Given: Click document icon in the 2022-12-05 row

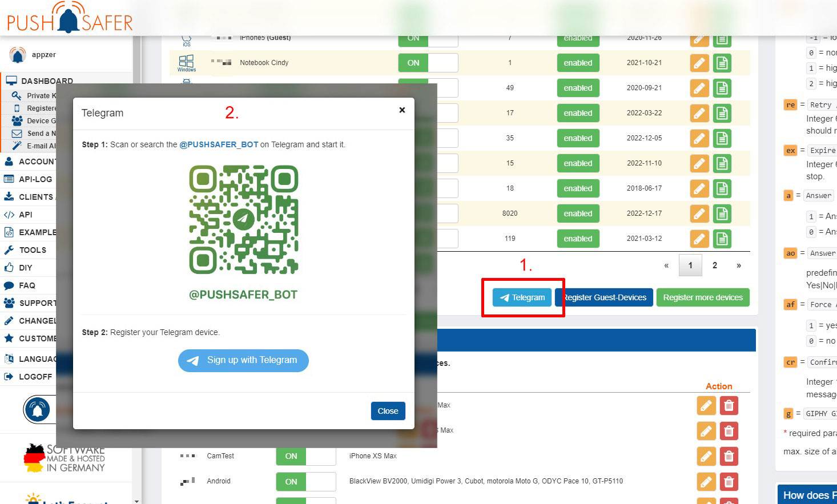Looking at the screenshot, I should coord(722,138).
